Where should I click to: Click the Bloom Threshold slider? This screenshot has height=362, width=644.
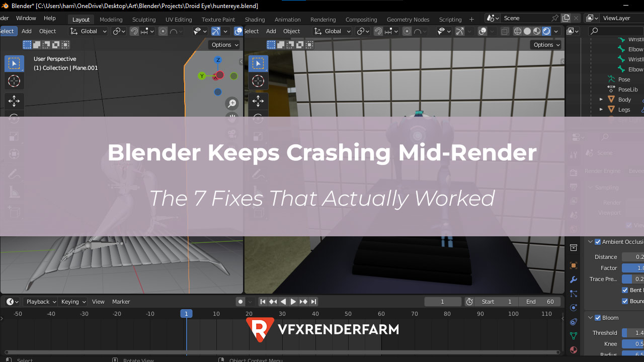[633, 333]
